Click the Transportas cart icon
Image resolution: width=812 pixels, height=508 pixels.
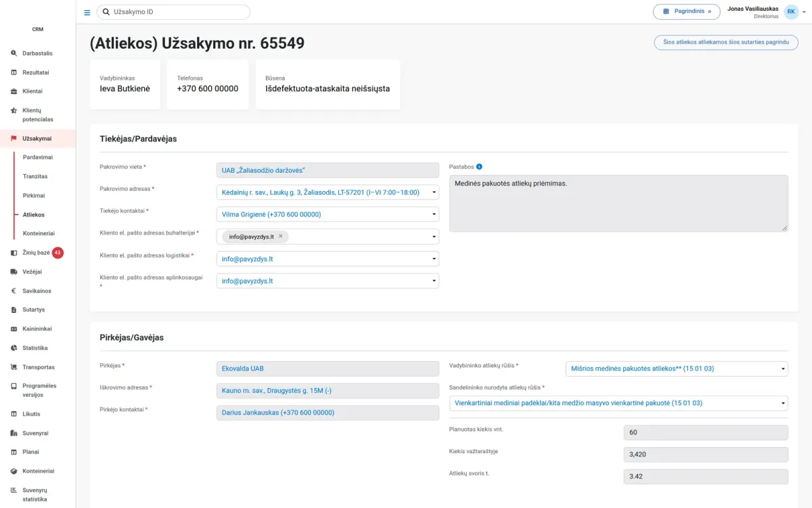pyautogui.click(x=14, y=367)
